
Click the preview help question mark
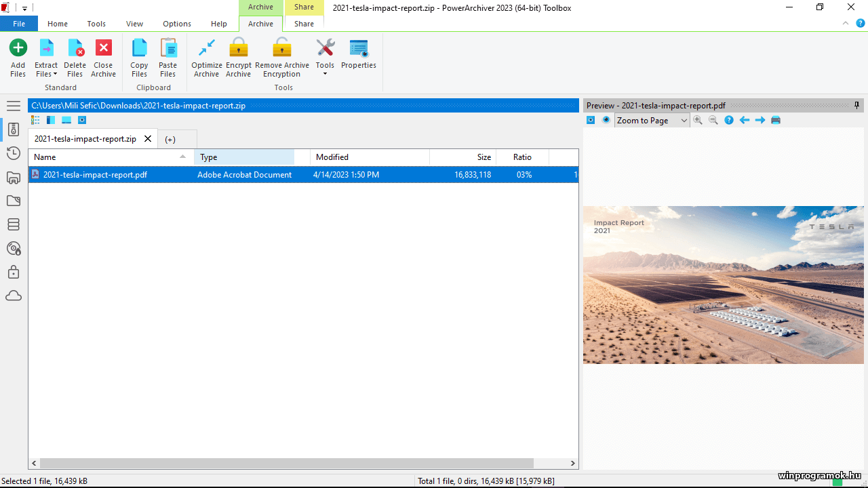pos(729,120)
